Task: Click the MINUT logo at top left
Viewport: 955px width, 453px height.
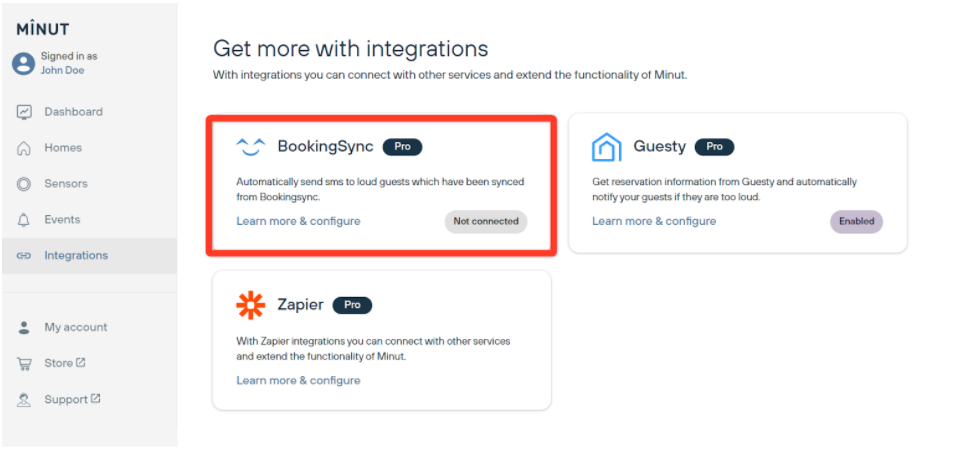Action: [43, 29]
